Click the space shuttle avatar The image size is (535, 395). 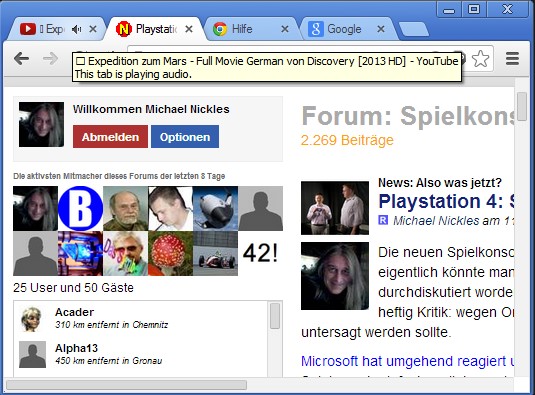pos(215,208)
